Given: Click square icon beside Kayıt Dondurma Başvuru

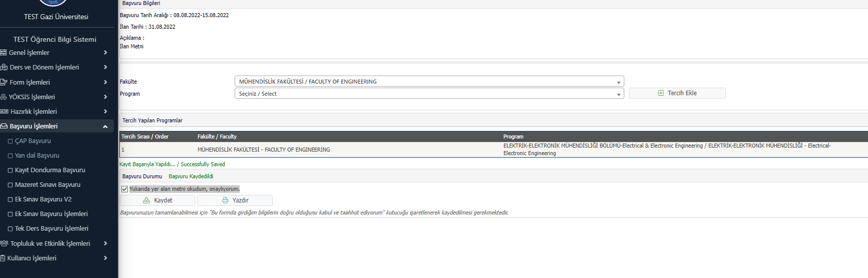Looking at the screenshot, I should click(x=10, y=170).
